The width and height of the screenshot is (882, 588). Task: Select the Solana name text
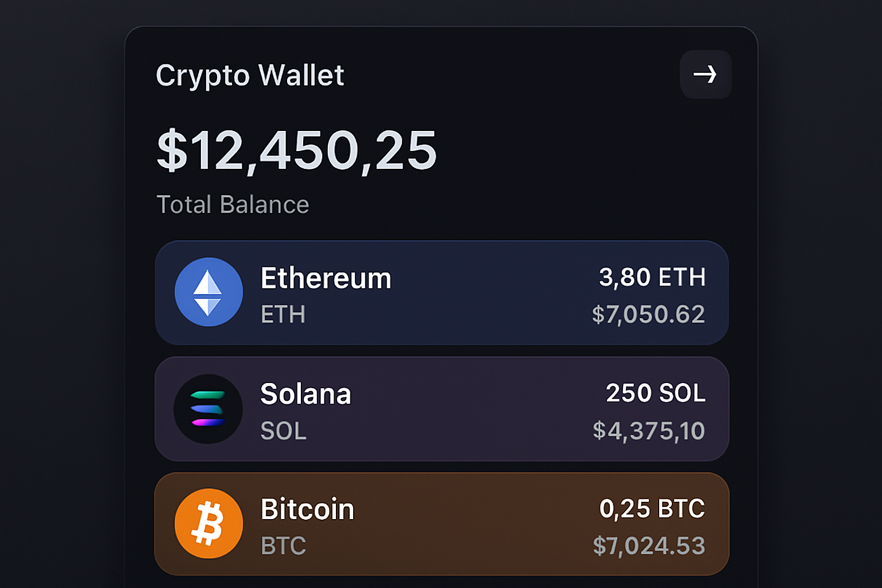coord(305,394)
